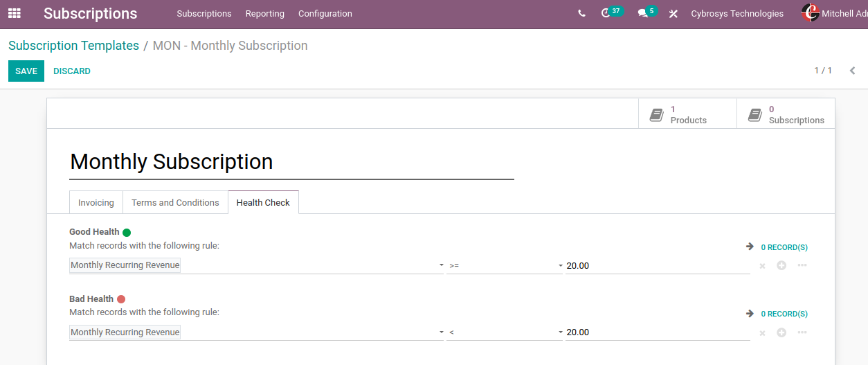Add a node to Good Health rule

[781, 265]
